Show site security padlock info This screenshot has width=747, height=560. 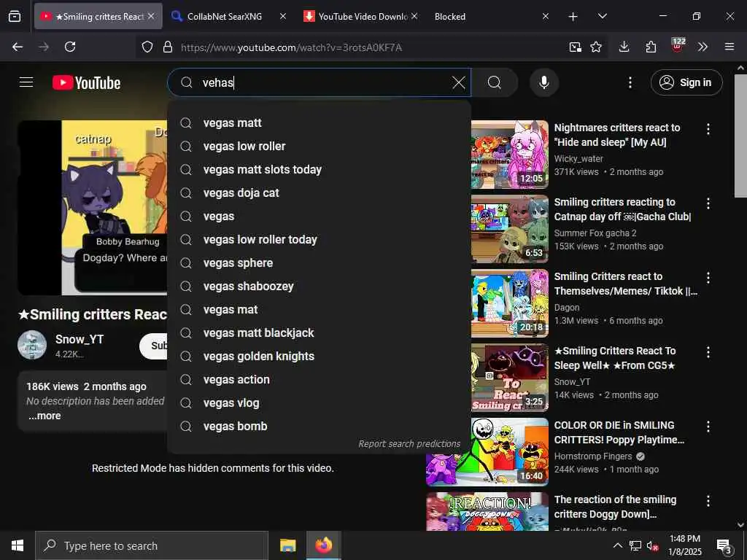click(167, 47)
